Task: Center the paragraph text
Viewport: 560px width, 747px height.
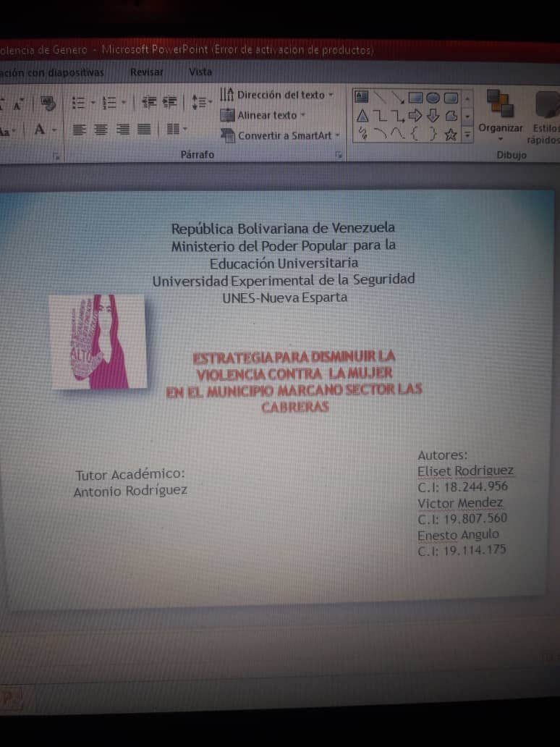Action: click(101, 130)
